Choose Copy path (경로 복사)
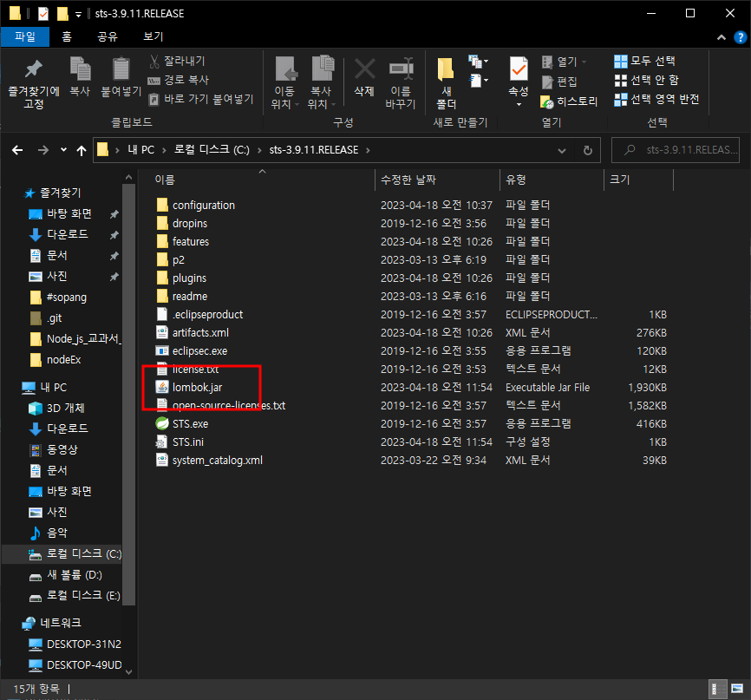 click(178, 80)
